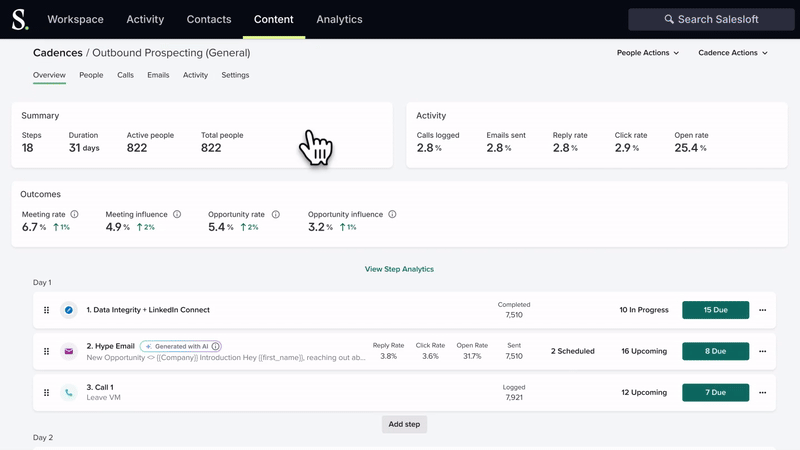This screenshot has width=800, height=450.
Task: Grab the drag handle on Call 1 step
Action: pyautogui.click(x=46, y=392)
